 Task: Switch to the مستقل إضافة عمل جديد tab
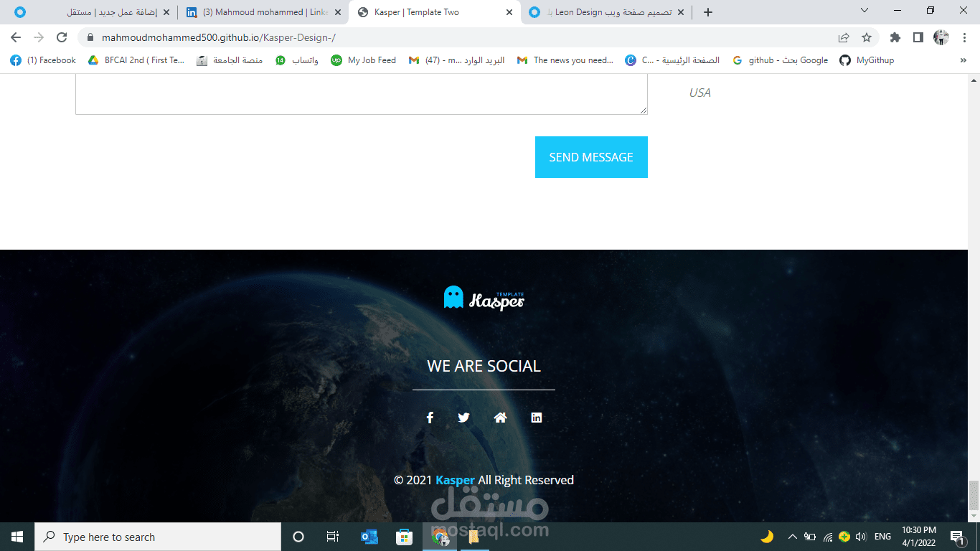(91, 12)
